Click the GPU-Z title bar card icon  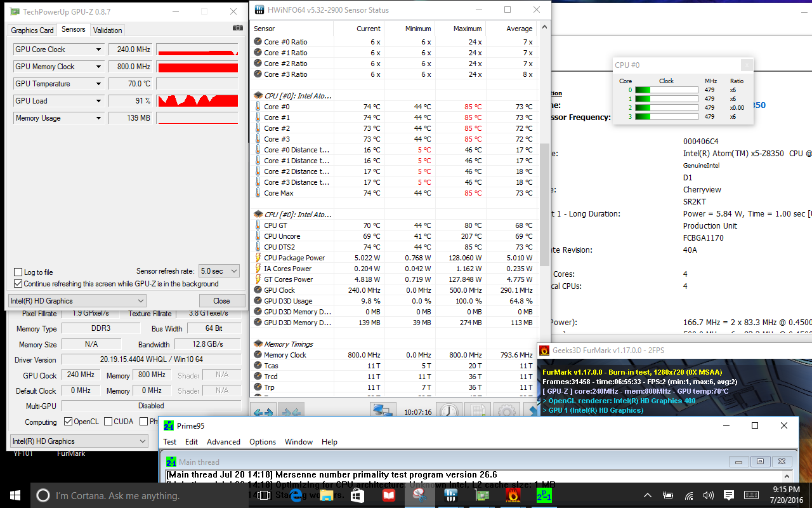coord(15,11)
